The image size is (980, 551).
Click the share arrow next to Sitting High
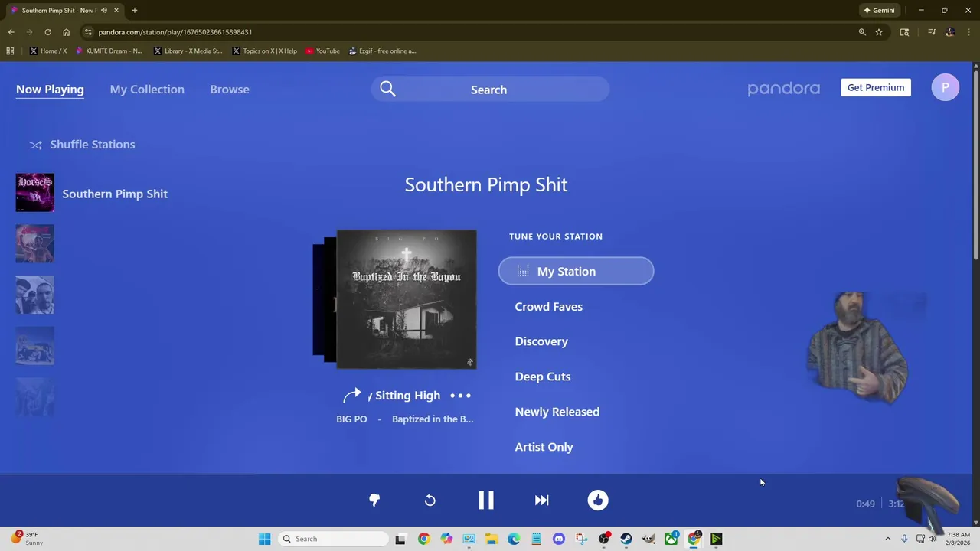coord(352,396)
